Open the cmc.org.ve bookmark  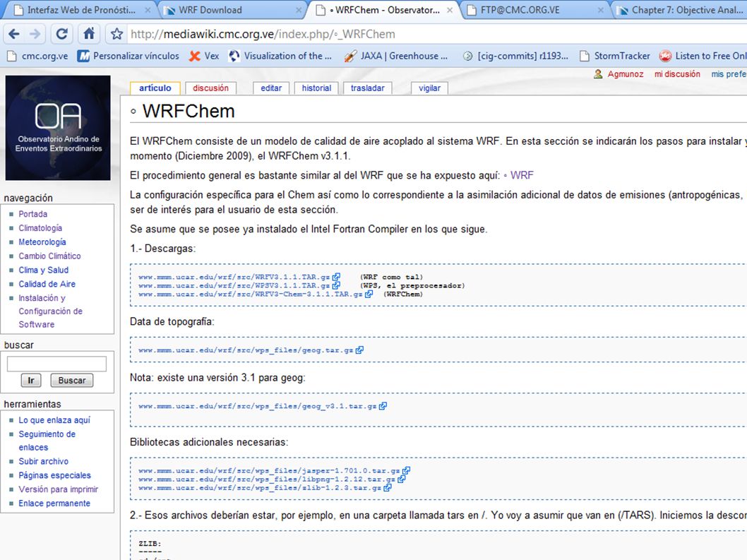pyautogui.click(x=38, y=56)
